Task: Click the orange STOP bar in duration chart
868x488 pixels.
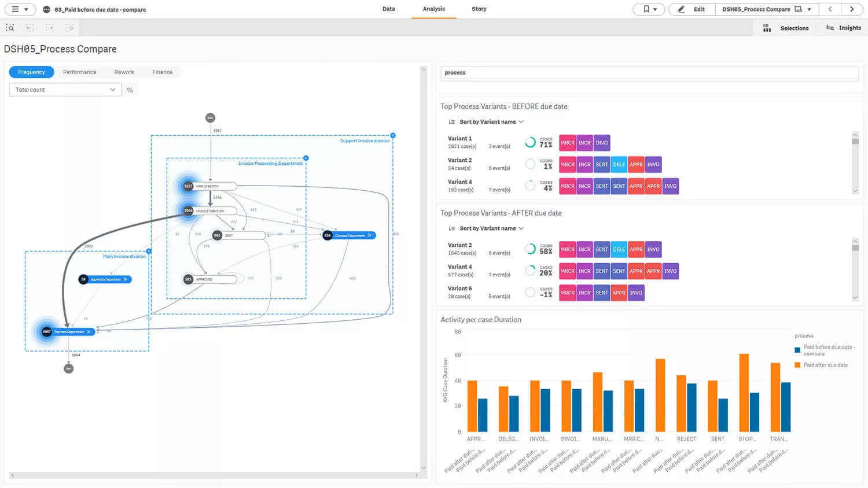Action: (x=744, y=393)
